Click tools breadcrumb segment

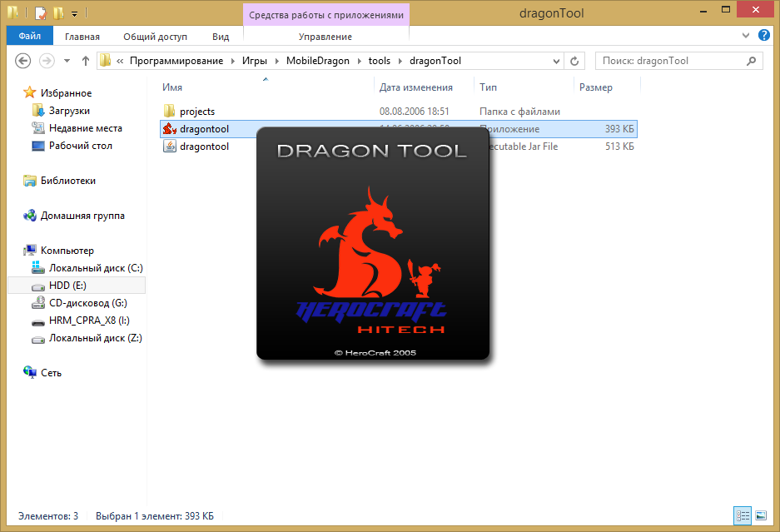379,61
